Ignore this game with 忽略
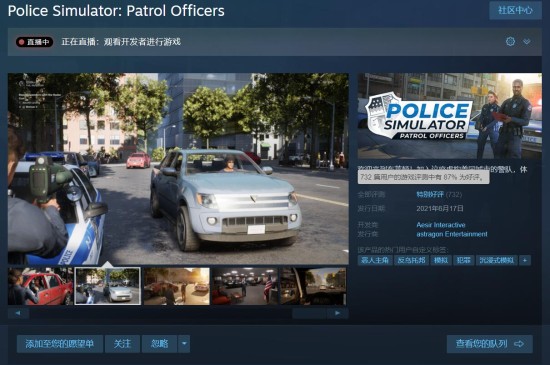Screen dimensions: 550x365 point(160,344)
